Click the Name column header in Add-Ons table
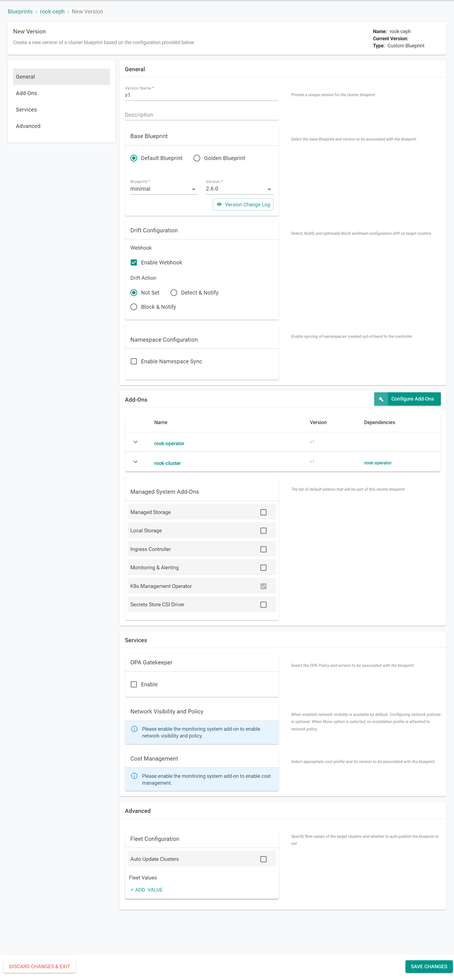This screenshot has height=980, width=454. pyautogui.click(x=161, y=422)
